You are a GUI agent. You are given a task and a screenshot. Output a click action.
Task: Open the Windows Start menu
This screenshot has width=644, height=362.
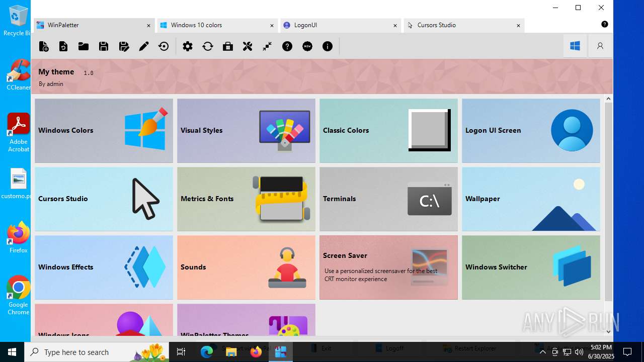click(12, 352)
